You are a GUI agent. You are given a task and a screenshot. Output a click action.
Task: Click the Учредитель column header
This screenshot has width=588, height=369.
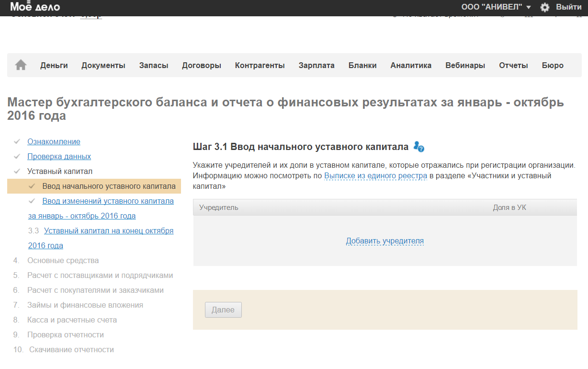(219, 208)
